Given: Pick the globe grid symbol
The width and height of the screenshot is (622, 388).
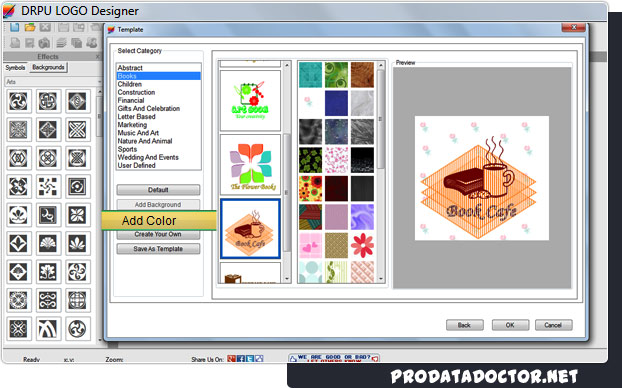Looking at the screenshot, I should pos(77,300).
